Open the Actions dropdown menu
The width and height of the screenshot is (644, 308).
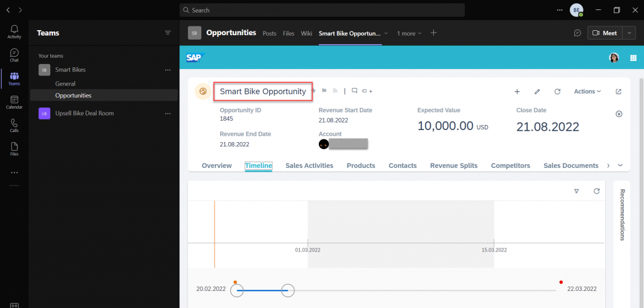pos(587,92)
